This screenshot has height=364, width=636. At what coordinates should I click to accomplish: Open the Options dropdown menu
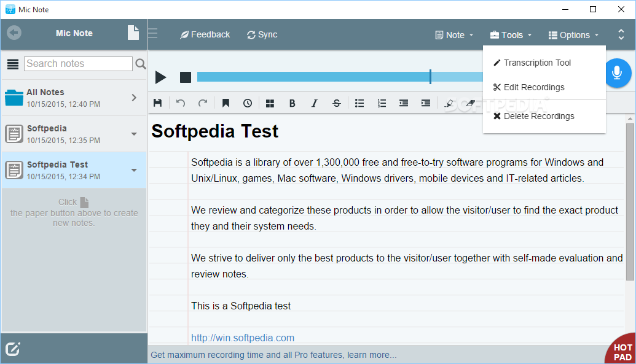573,35
